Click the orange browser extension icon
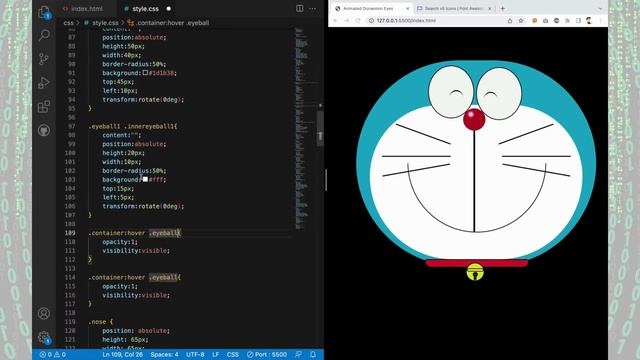640x360 pixels. [x=534, y=20]
